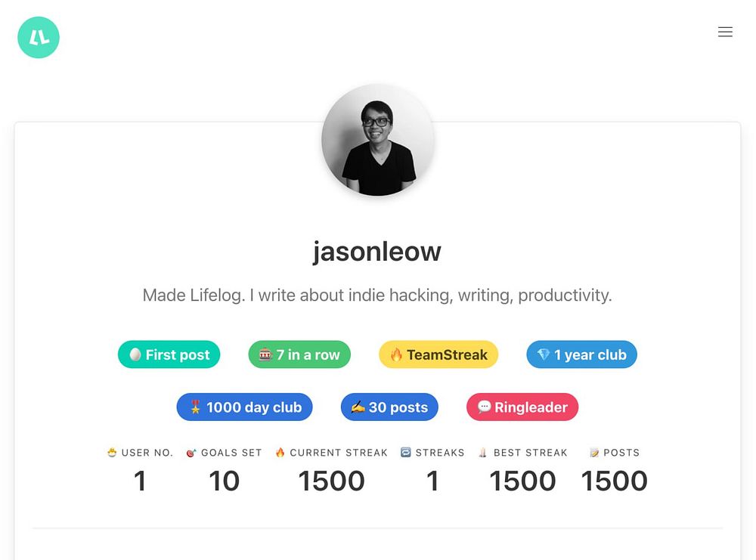Click the Goals Set value 10
The image size is (756, 560).
click(225, 481)
